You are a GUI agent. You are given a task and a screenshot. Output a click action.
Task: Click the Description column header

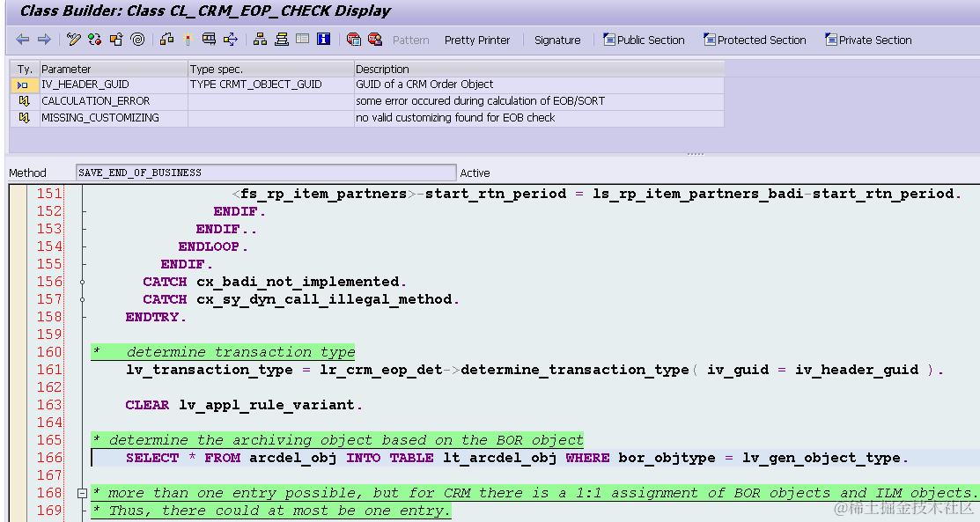(x=539, y=69)
